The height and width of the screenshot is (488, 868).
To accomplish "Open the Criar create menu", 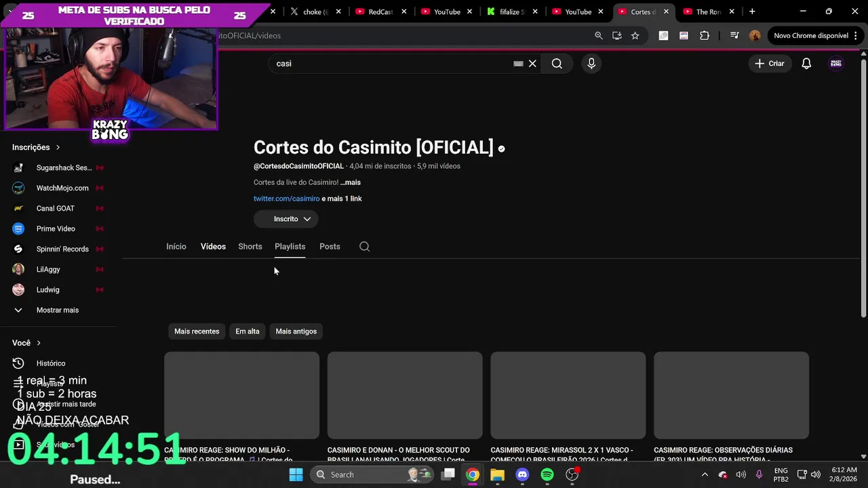I will coord(770,63).
